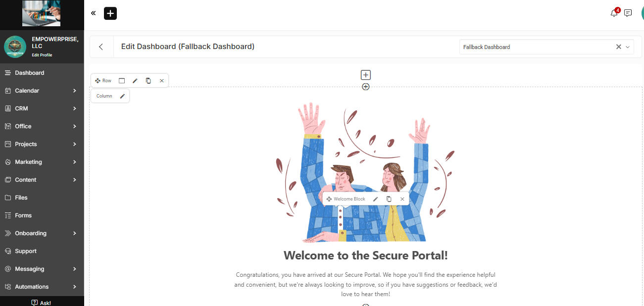The height and width of the screenshot is (306, 644).
Task: Open notifications from the bell icon
Action: coord(613,13)
